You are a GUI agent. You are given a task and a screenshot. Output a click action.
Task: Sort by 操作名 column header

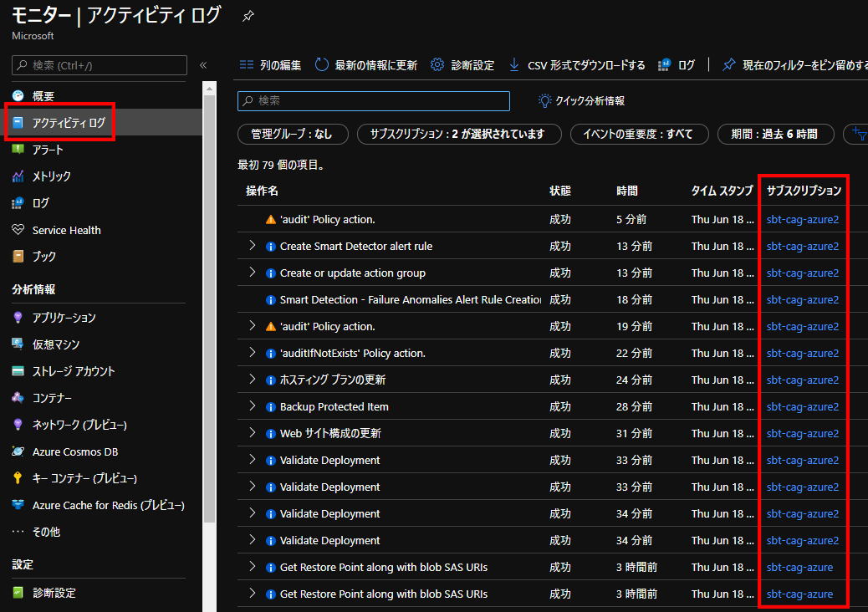pyautogui.click(x=262, y=191)
